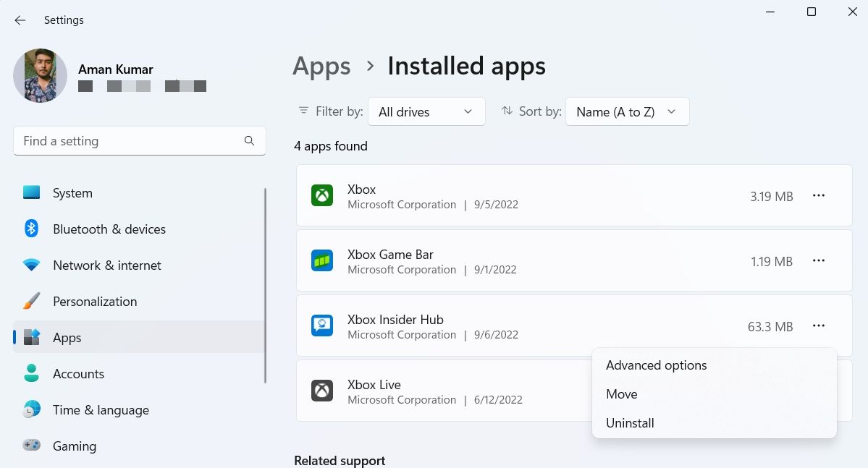This screenshot has width=868, height=468.
Task: Open the System label in sidebar
Action: [x=72, y=193]
